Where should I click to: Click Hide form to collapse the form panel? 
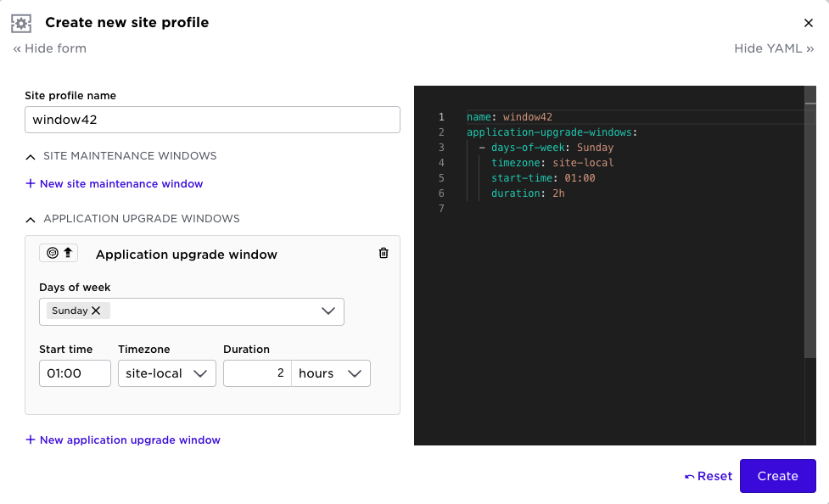coord(56,48)
